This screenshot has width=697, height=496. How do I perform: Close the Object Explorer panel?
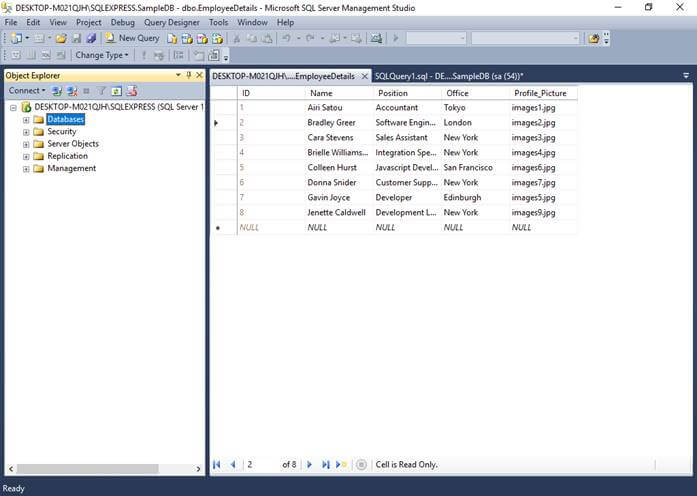(x=200, y=75)
